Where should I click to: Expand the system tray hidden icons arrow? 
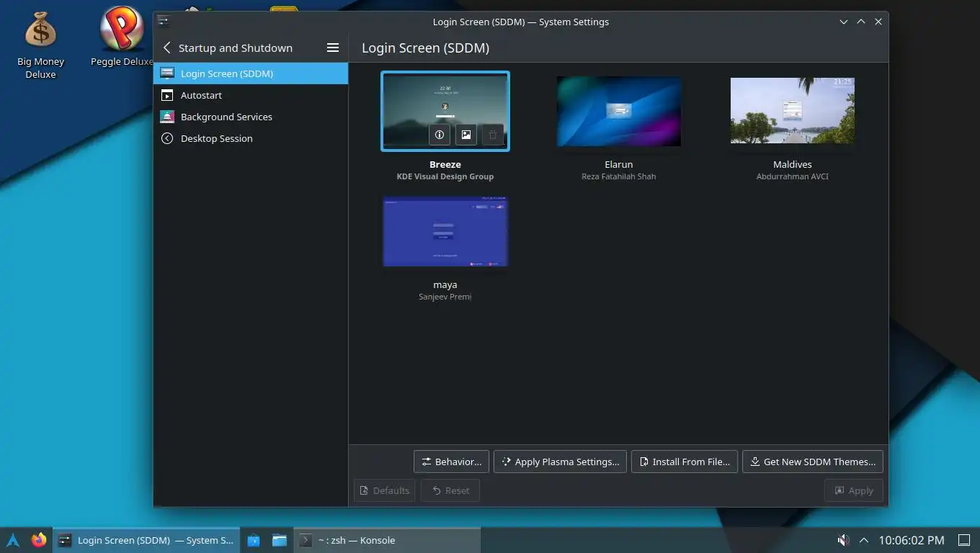864,540
